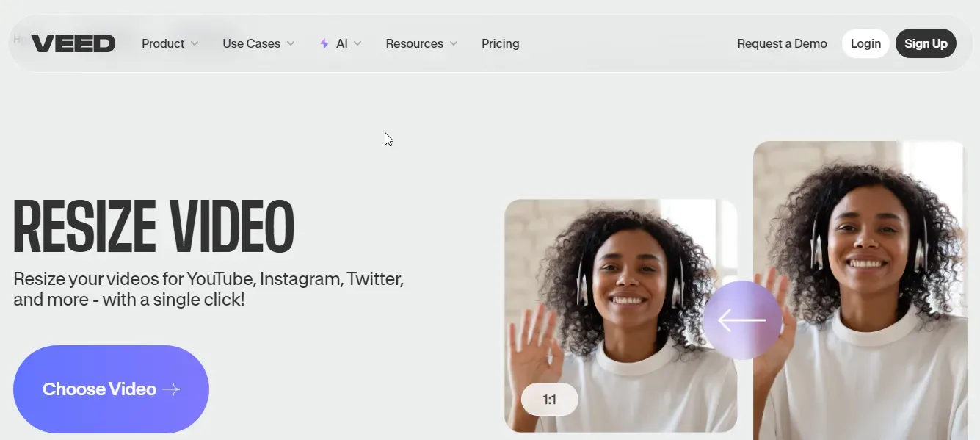Click the Request a Demo link
This screenshot has height=440, width=980.
(782, 43)
